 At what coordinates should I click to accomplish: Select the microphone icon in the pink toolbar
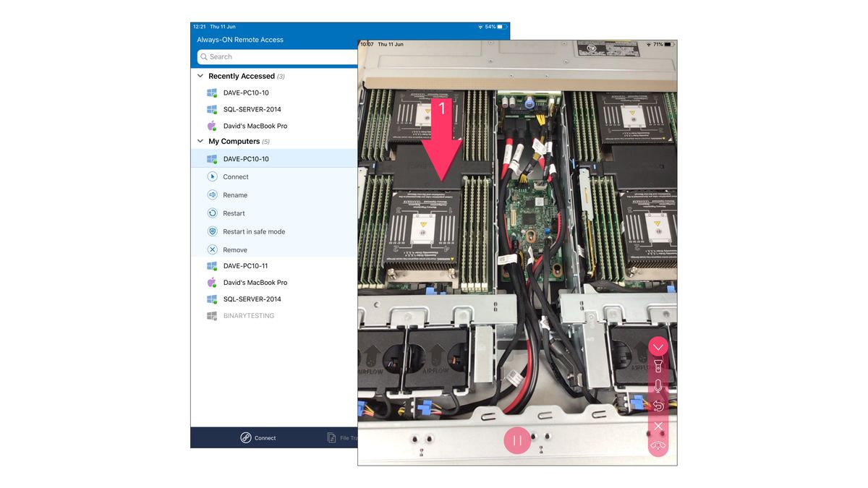pos(658,385)
